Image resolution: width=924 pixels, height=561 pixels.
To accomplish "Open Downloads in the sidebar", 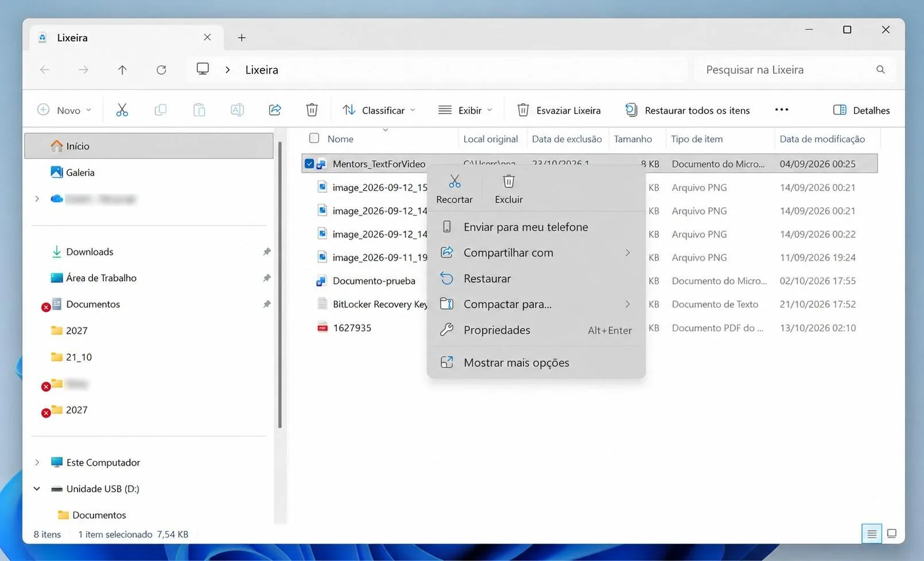I will pos(90,252).
